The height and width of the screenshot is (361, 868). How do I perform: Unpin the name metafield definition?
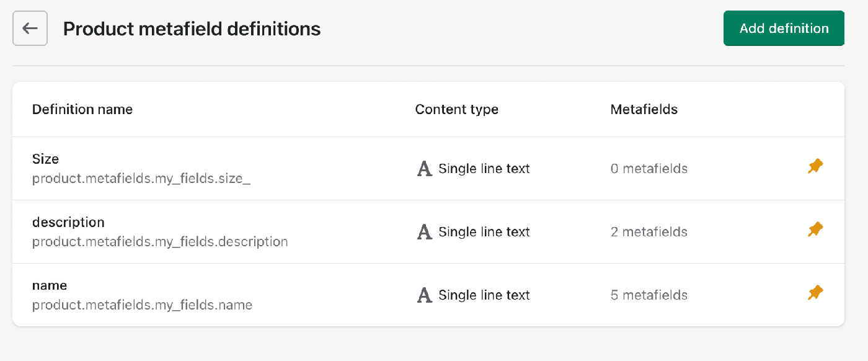click(x=815, y=293)
